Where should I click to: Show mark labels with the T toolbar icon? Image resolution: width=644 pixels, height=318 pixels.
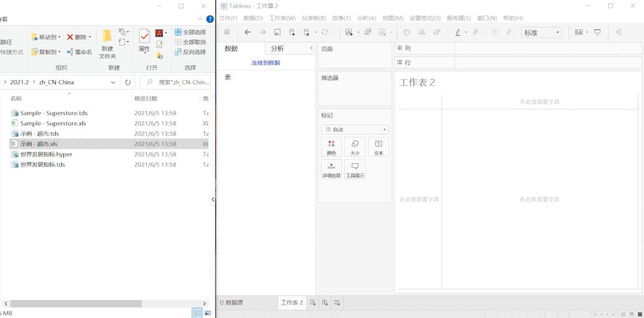point(495,32)
